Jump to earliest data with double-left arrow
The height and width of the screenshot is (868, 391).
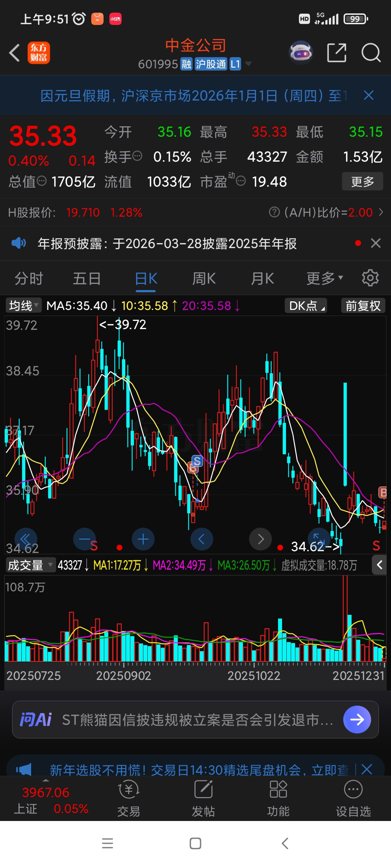(x=26, y=539)
